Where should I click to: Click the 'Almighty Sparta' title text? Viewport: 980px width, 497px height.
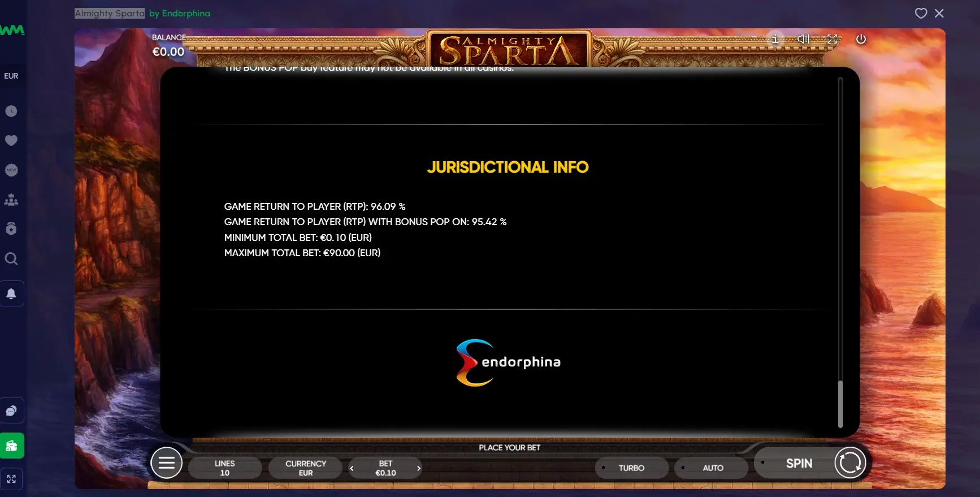[x=110, y=13]
